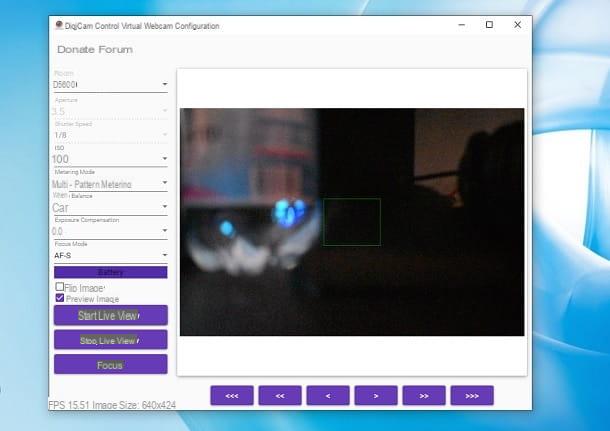The image size is (610, 431).
Task: Open the camera model dropdown showing D5600
Action: [110, 84]
